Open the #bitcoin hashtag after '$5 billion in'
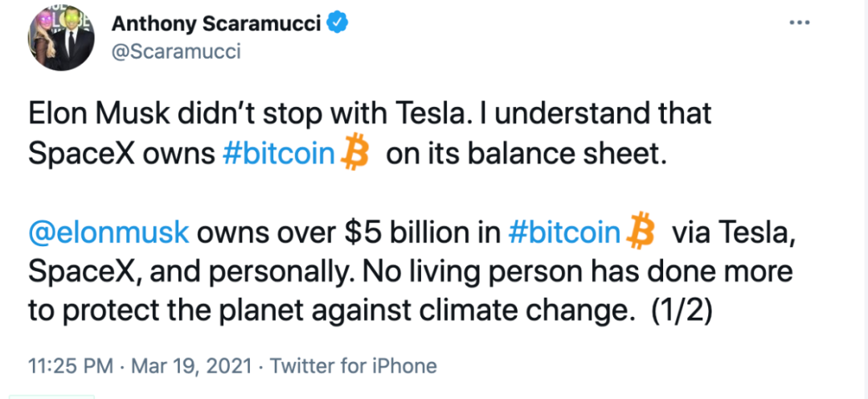868x399 pixels. coord(564,232)
